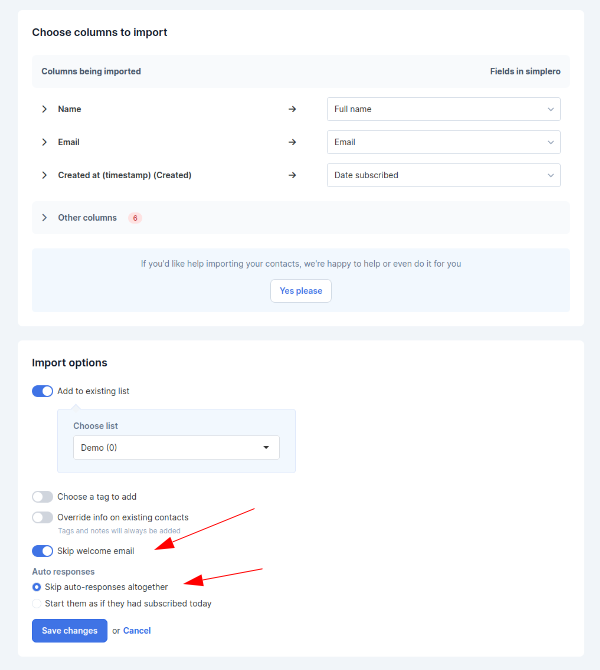
Task: Open the Full name field dropdown
Action: point(444,109)
